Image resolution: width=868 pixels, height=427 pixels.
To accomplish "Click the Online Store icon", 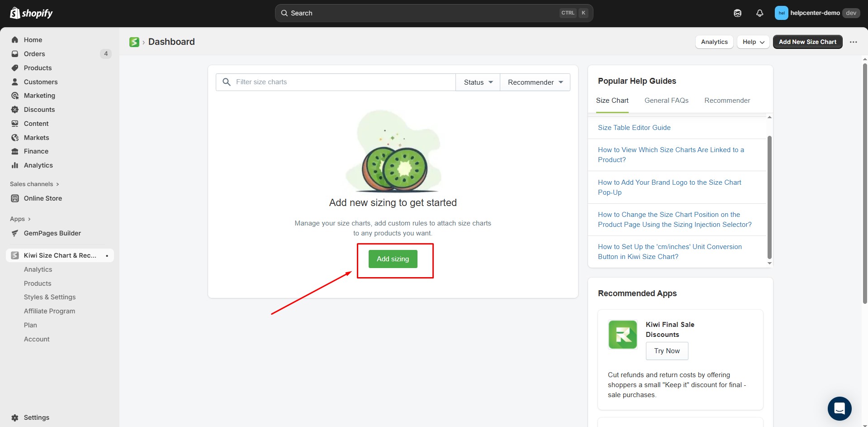I will (15, 198).
